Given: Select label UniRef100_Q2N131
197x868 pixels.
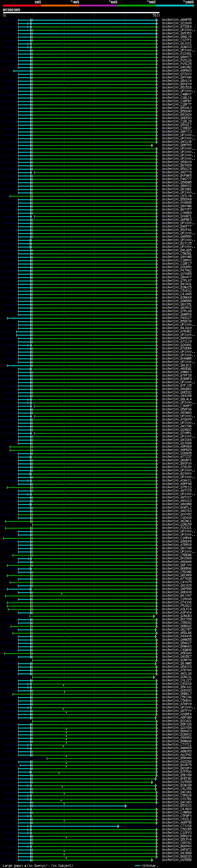Looking at the screenshot, I should [176, 677].
